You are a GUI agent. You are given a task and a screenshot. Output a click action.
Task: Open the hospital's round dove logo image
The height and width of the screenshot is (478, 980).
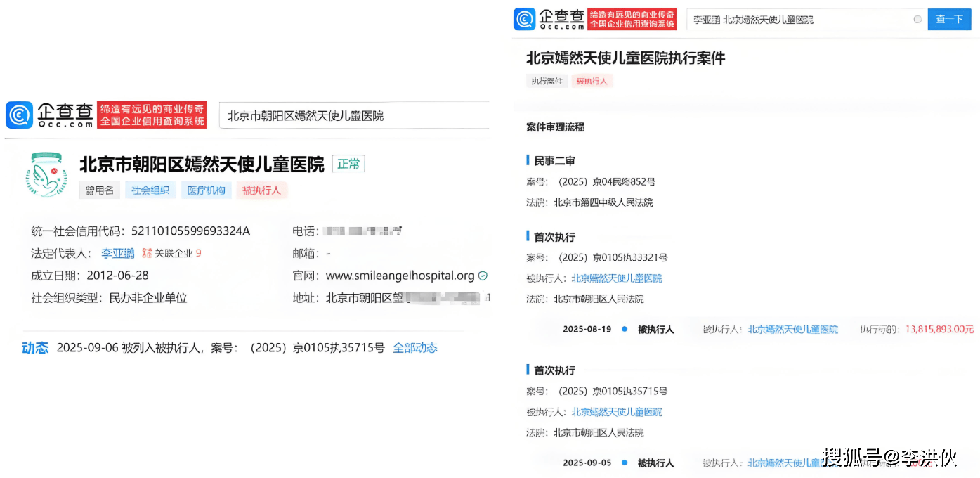[x=46, y=174]
